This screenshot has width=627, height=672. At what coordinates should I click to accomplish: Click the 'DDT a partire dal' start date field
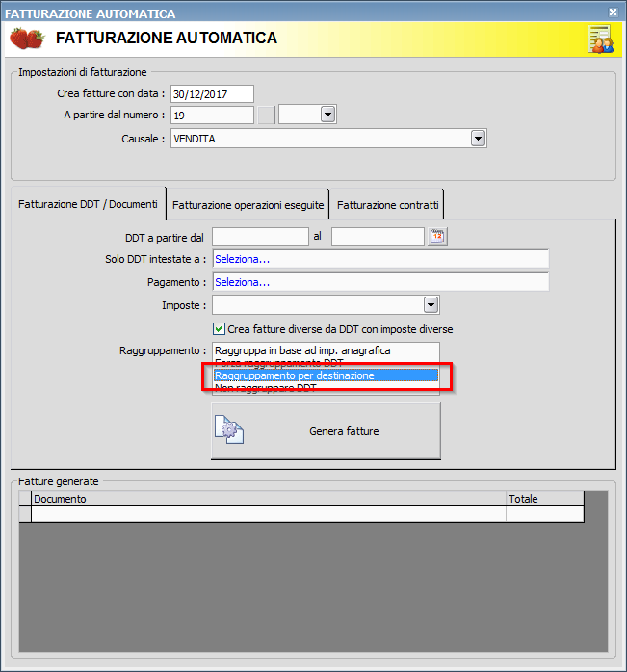coord(260,237)
